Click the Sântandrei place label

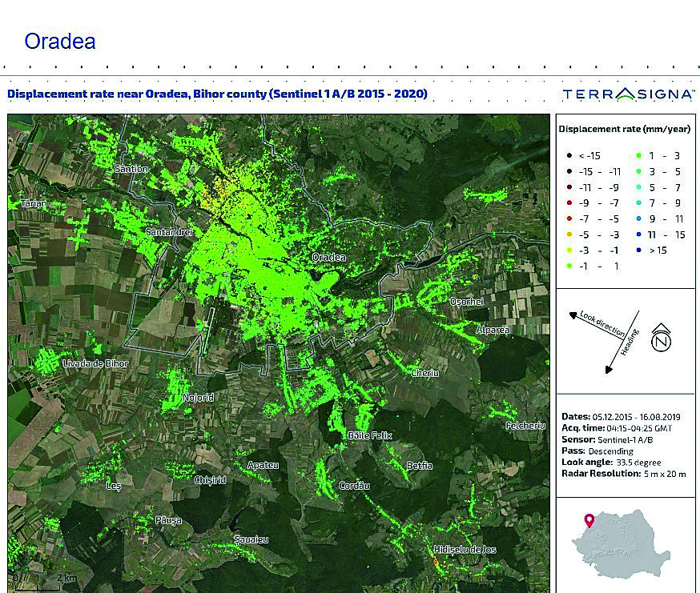170,231
